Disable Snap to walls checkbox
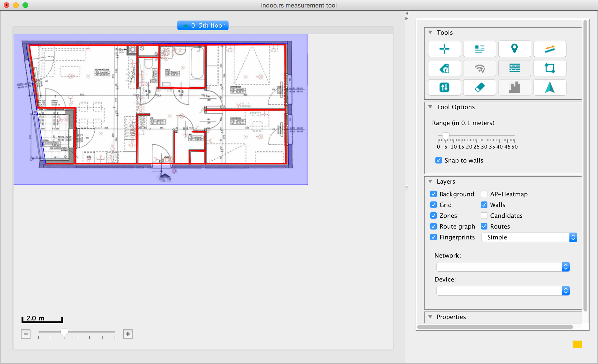 click(439, 160)
